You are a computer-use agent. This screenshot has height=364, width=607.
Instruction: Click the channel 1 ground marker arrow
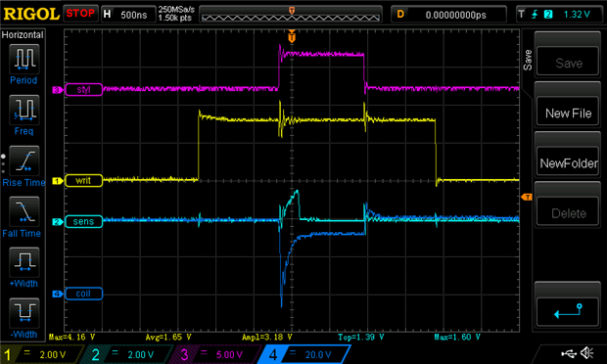tap(58, 181)
